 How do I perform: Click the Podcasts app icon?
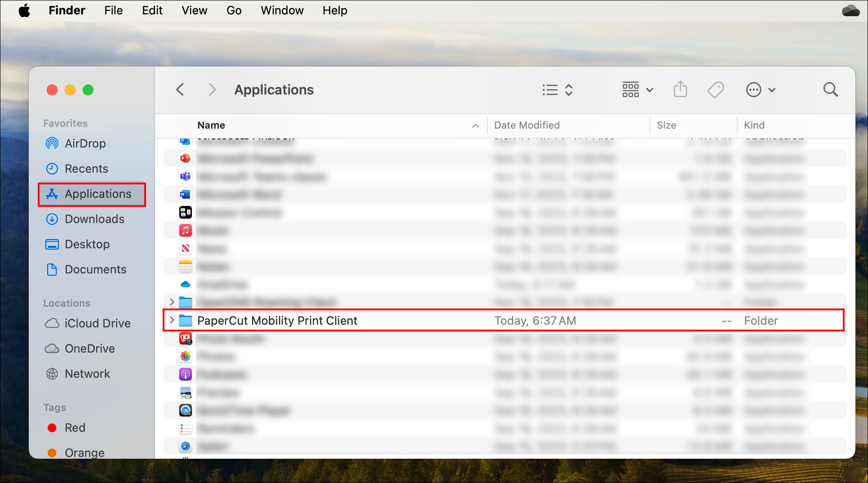(x=186, y=374)
